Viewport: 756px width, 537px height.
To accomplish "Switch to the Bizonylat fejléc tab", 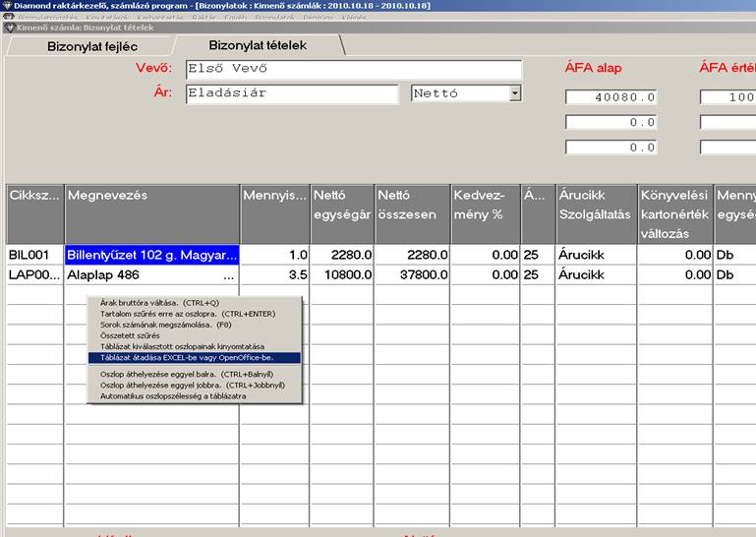I will point(92,46).
